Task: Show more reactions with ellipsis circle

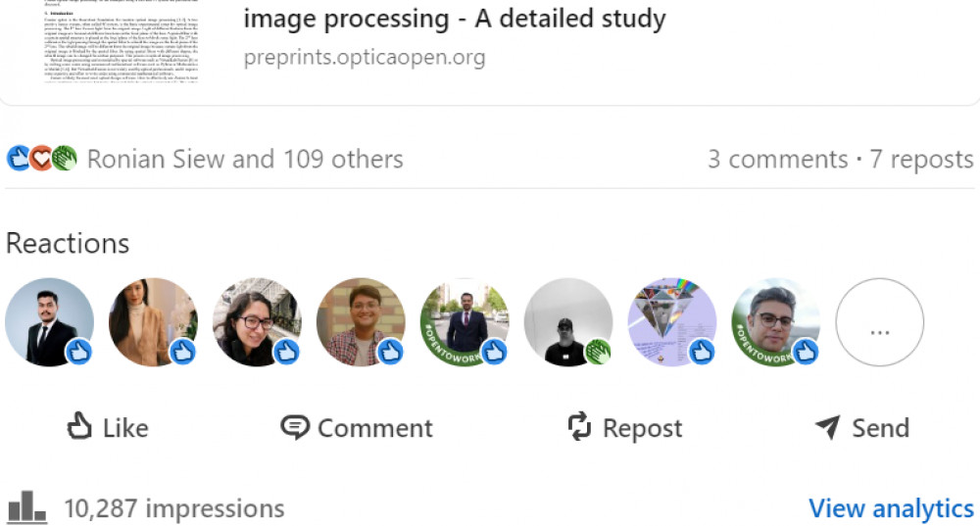Action: point(879,322)
